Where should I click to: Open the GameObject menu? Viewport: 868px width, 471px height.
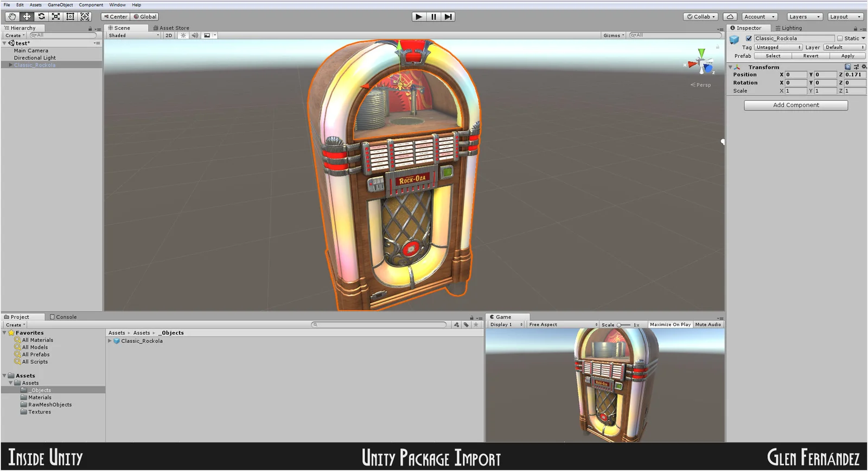point(60,5)
